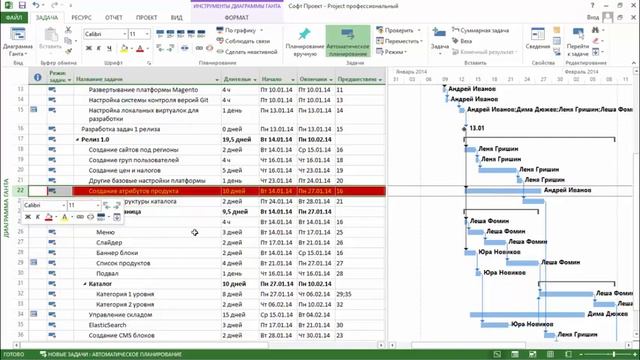The height and width of the screenshot is (360, 640).
Task: Open Название задачи column filter arrow
Action: 217,80
